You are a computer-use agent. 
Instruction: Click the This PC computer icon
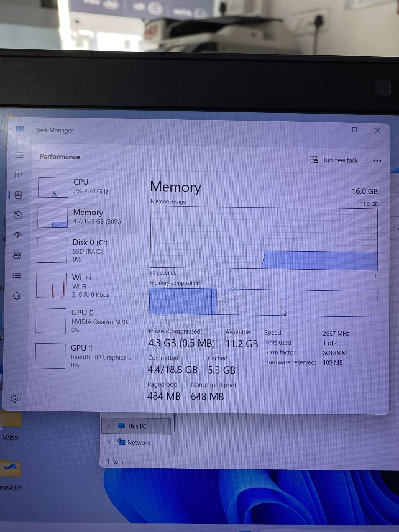click(121, 426)
